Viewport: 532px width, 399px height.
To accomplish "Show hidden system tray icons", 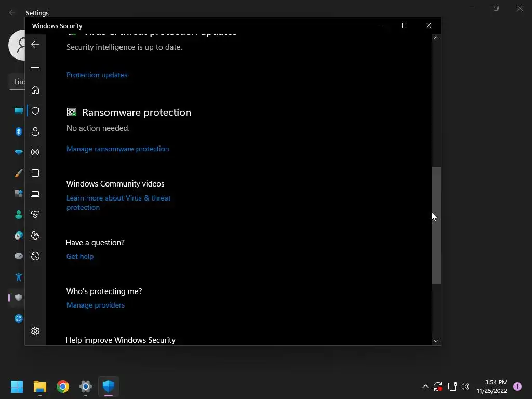I will click(x=425, y=387).
